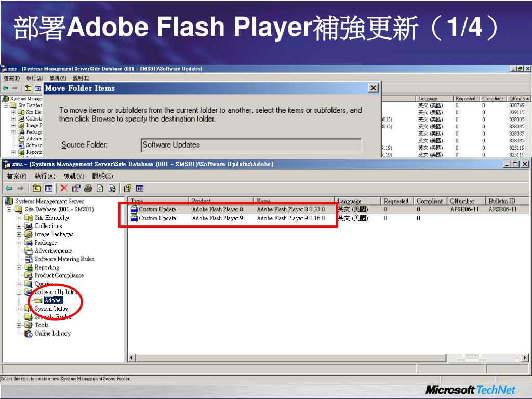Click the Print toolbar icon
Screen dimensions: 532x399
click(88, 188)
